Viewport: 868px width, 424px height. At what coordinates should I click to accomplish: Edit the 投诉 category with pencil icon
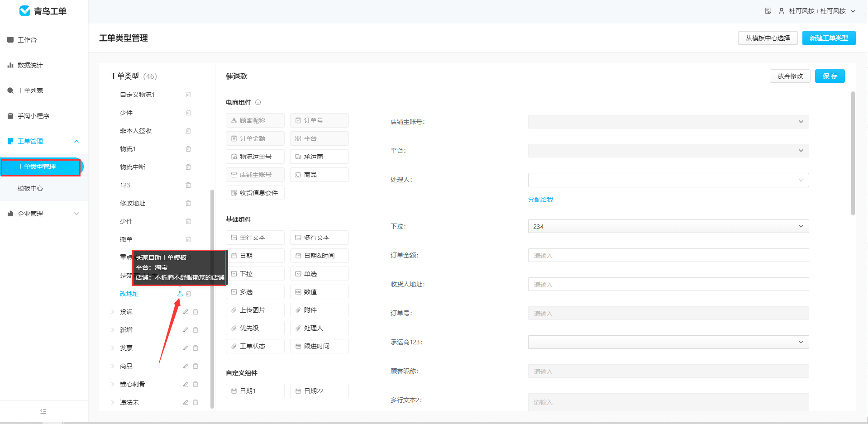pos(186,312)
